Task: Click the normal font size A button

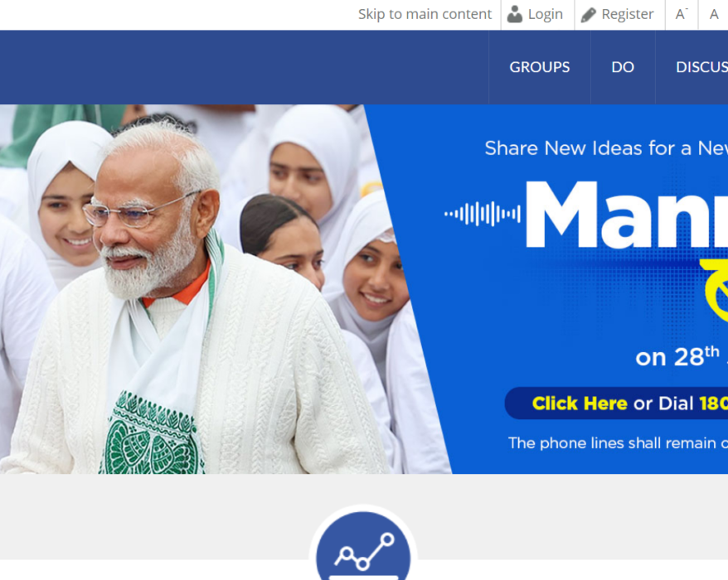Action: [714, 14]
